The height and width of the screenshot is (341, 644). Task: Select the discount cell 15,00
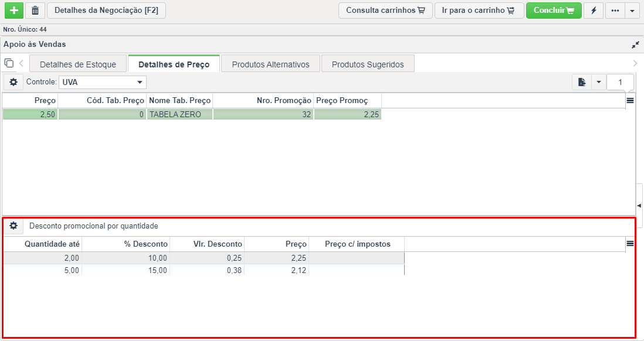(126, 270)
